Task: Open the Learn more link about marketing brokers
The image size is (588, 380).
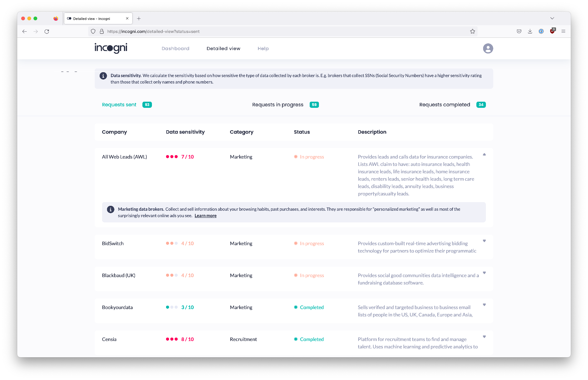Action: click(x=205, y=215)
